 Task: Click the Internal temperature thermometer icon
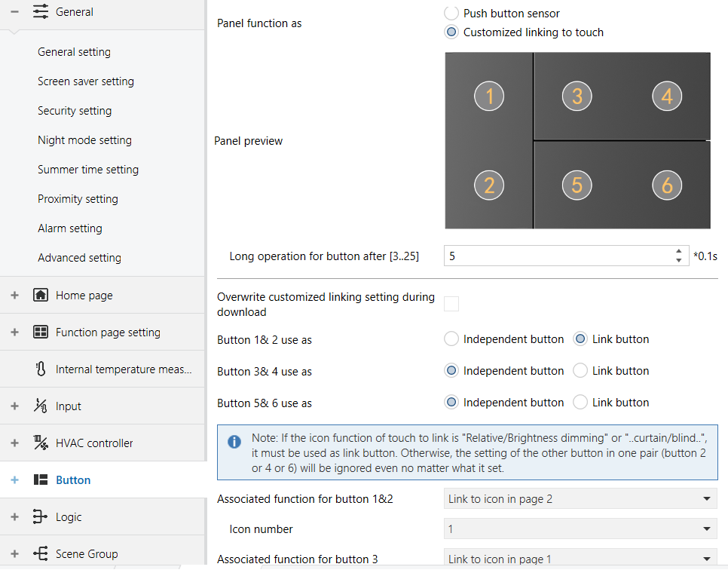tap(41, 369)
